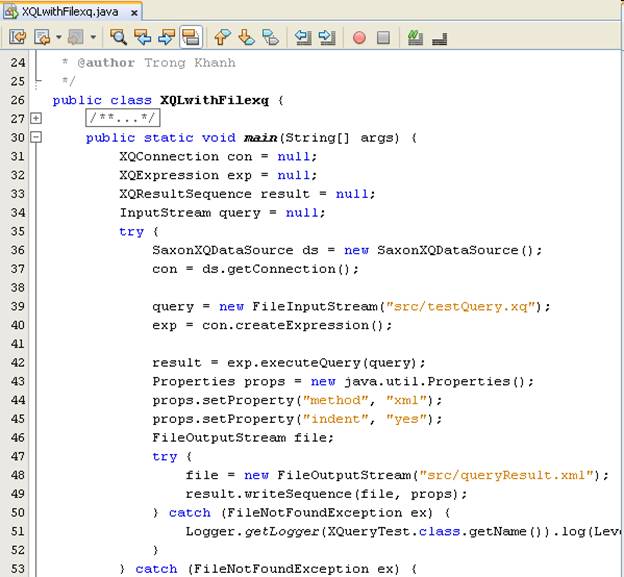Start macro recording with the red circle
Image resolution: width=624 pixels, height=577 pixels.
pos(359,37)
